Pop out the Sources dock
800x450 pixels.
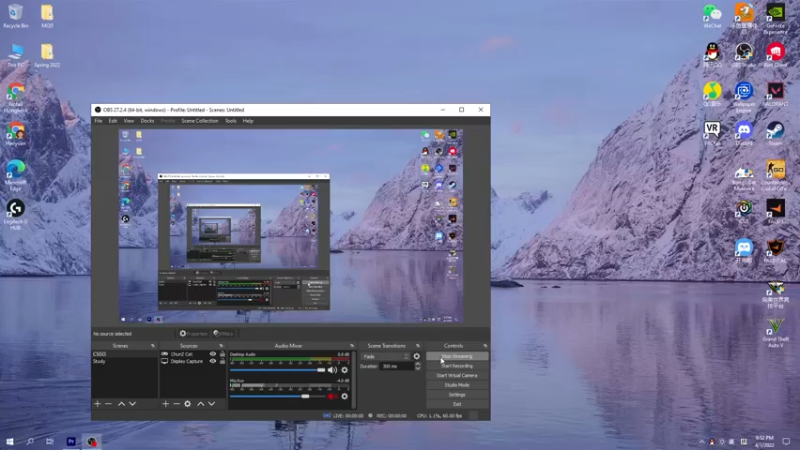pos(221,346)
